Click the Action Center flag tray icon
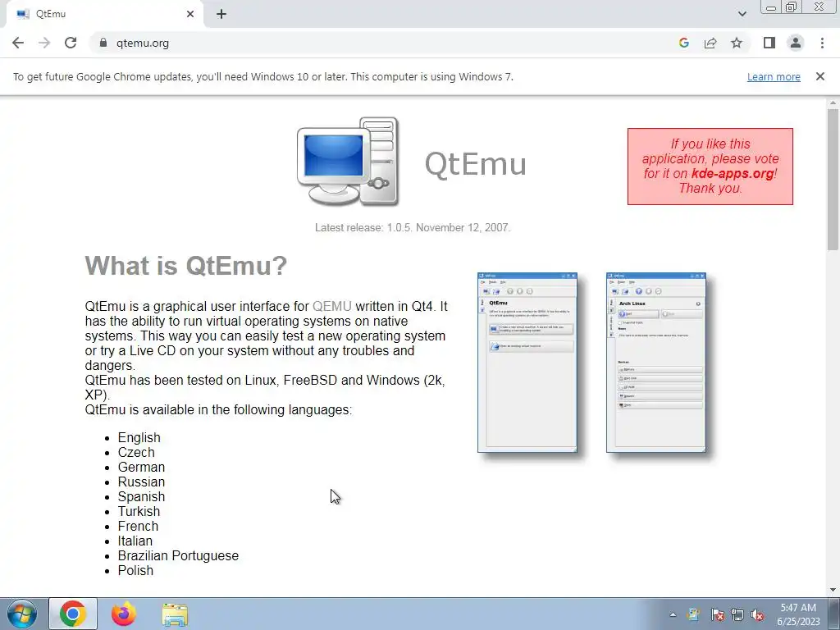Viewport: 840px width, 630px height. (x=717, y=614)
